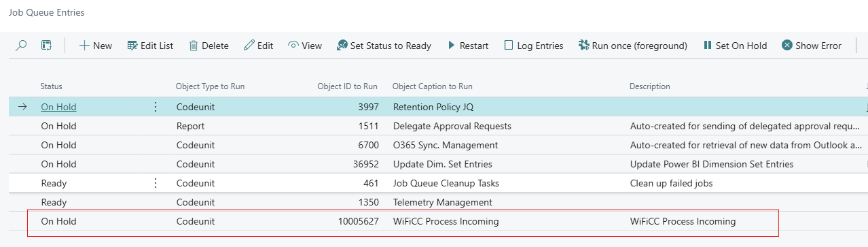Select the Retention Policy JQ cell
This screenshot has height=247, width=868.
433,107
